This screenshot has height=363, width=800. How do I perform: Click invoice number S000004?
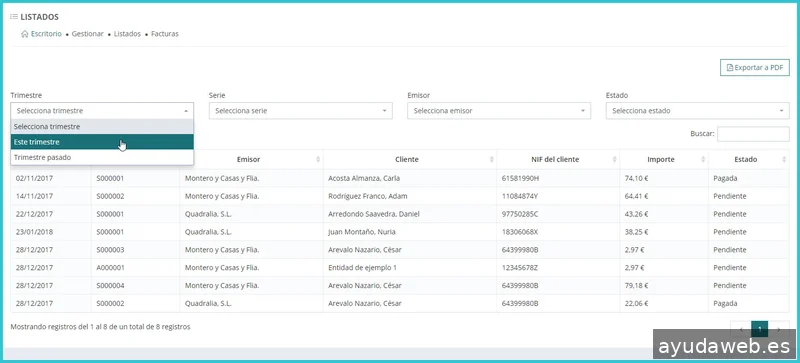[x=110, y=285]
